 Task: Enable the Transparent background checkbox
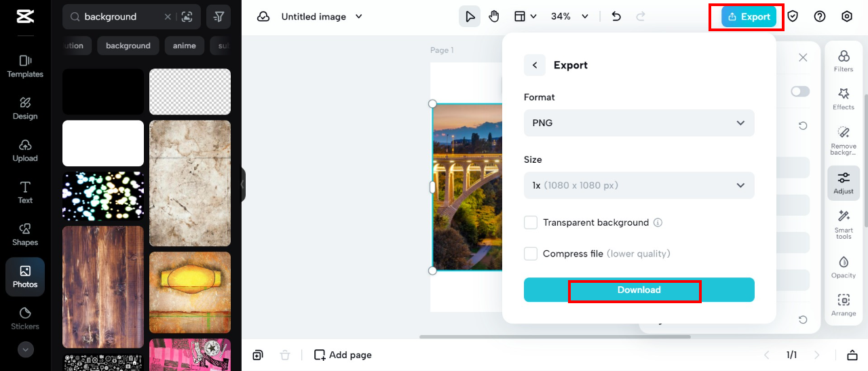click(x=531, y=222)
